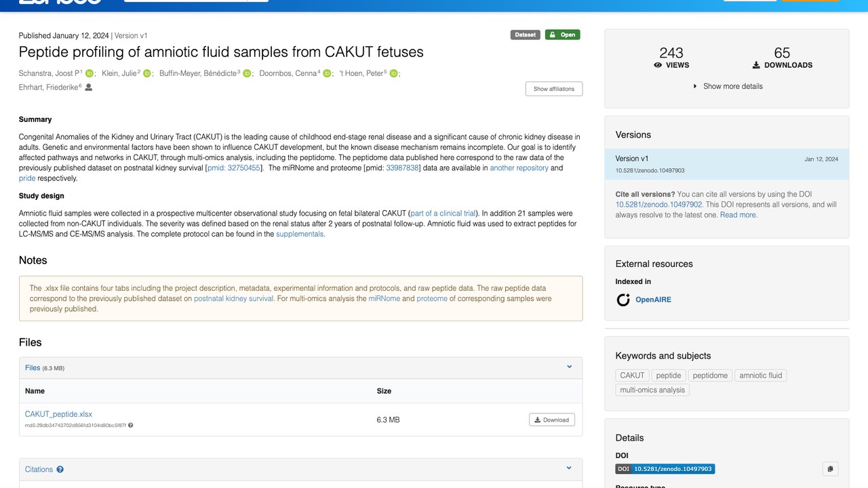Open Bénédicte Buffin-Meyer's ORCID icon
The height and width of the screenshot is (488, 868).
coord(247,73)
